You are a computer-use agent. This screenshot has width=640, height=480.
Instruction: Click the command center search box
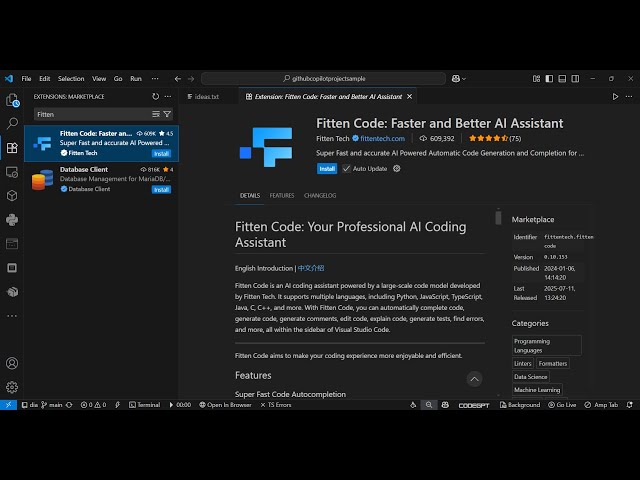(x=323, y=78)
